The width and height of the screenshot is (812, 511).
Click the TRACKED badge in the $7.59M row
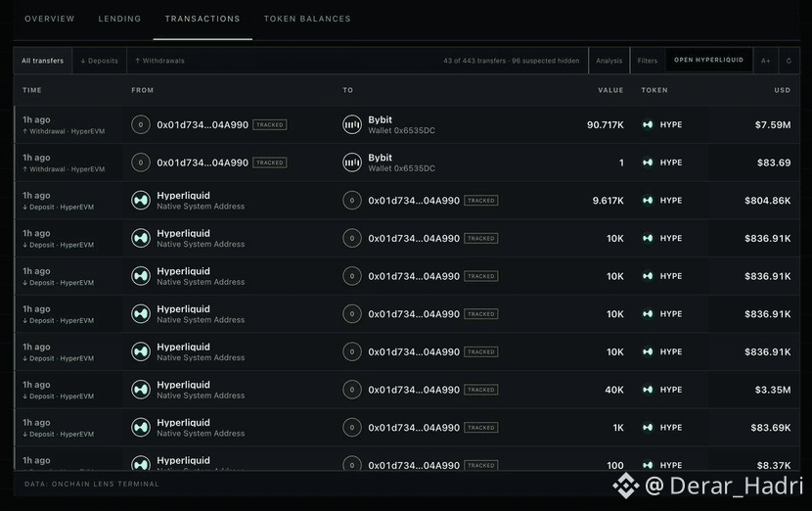pyautogui.click(x=270, y=125)
